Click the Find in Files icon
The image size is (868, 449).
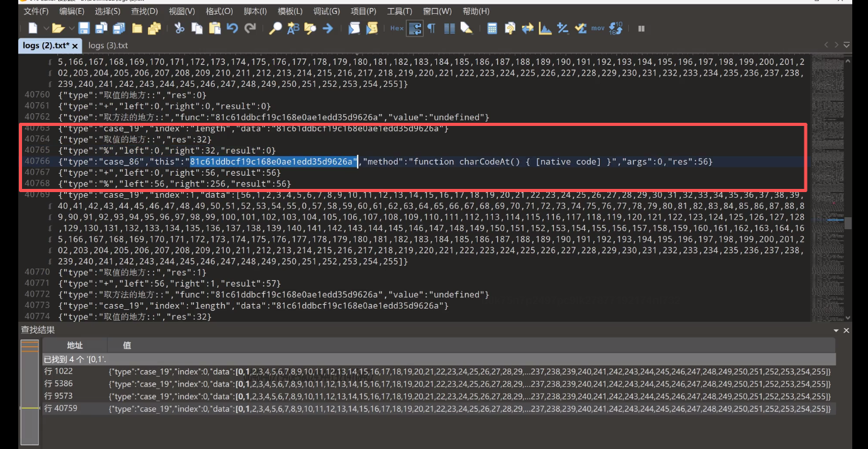pos(310,28)
